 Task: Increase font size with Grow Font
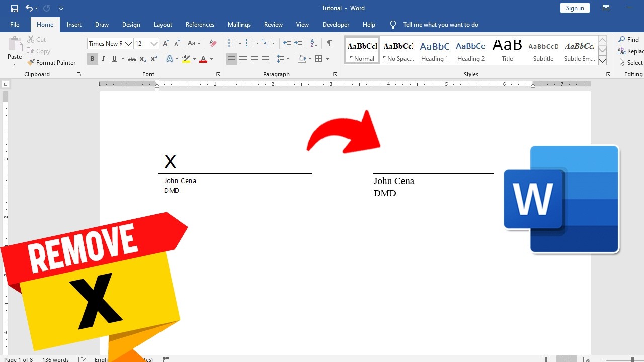pos(166,44)
